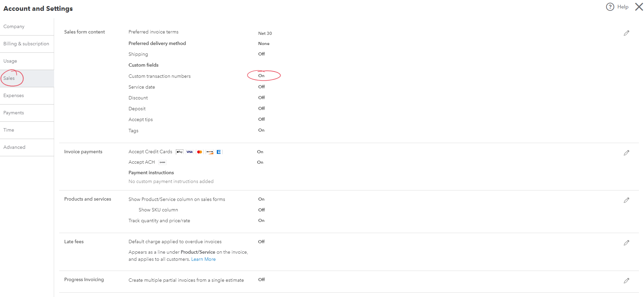The height and width of the screenshot is (297, 644).
Task: Click the Progress Invoicing heading
Action: [x=84, y=280]
